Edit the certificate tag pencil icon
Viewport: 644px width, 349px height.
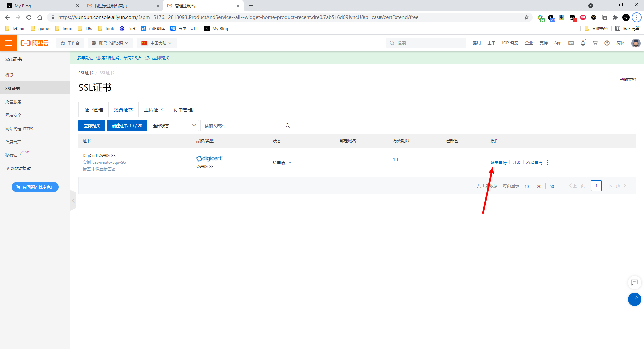click(x=114, y=169)
